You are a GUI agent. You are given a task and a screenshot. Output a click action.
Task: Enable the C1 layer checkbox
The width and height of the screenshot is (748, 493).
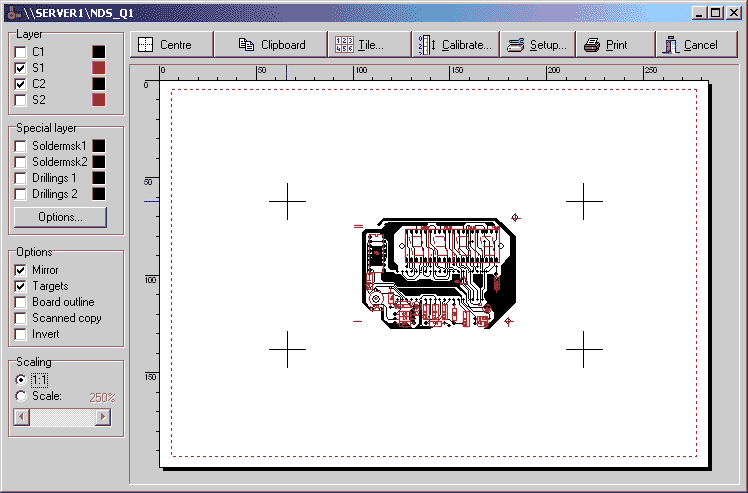[21, 51]
